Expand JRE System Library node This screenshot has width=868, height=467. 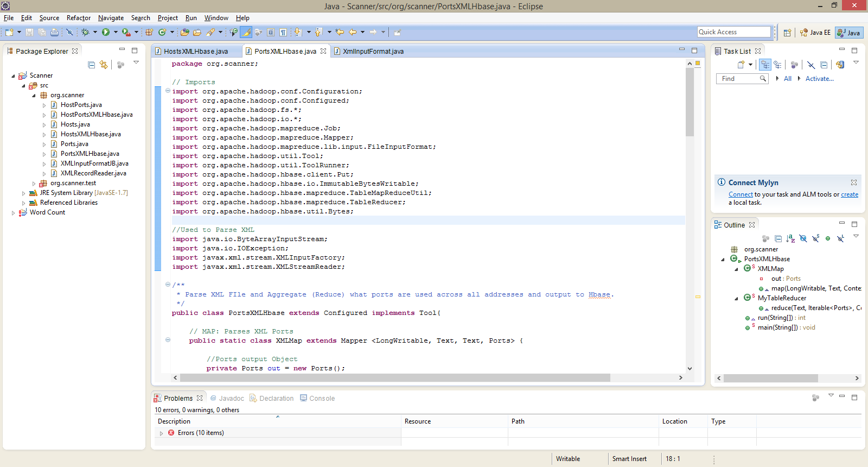pos(24,193)
